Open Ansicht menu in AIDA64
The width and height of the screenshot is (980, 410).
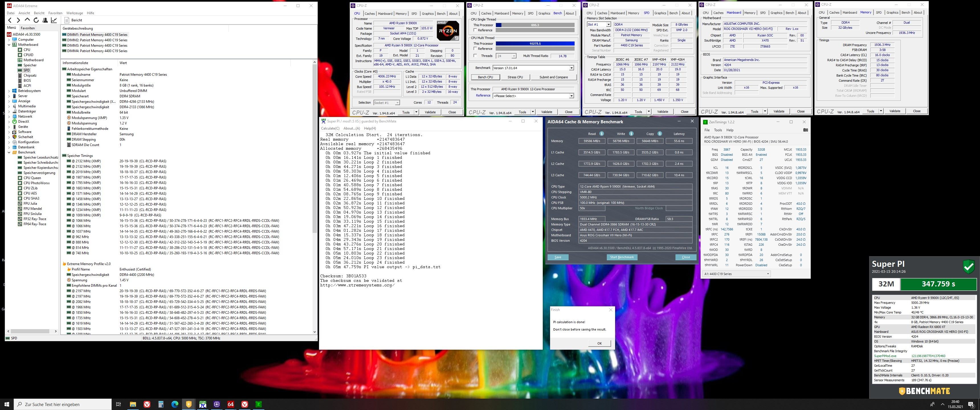click(24, 13)
